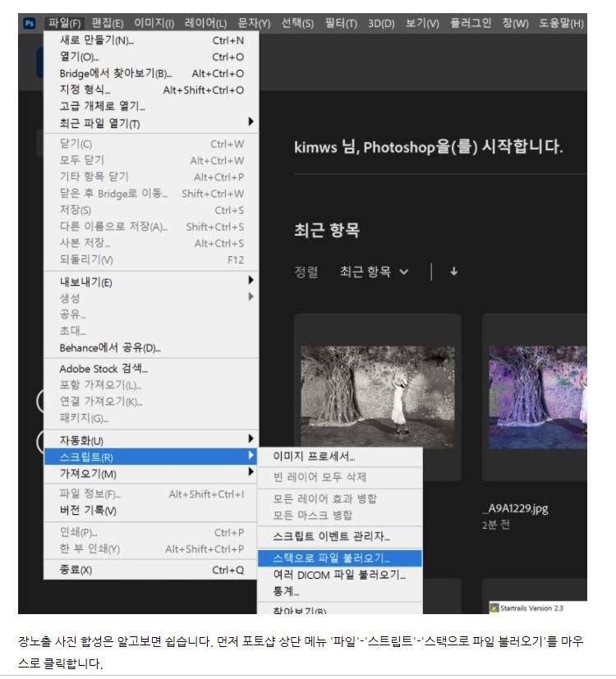
Task: Open the 편집(E) menu
Action: tap(108, 23)
